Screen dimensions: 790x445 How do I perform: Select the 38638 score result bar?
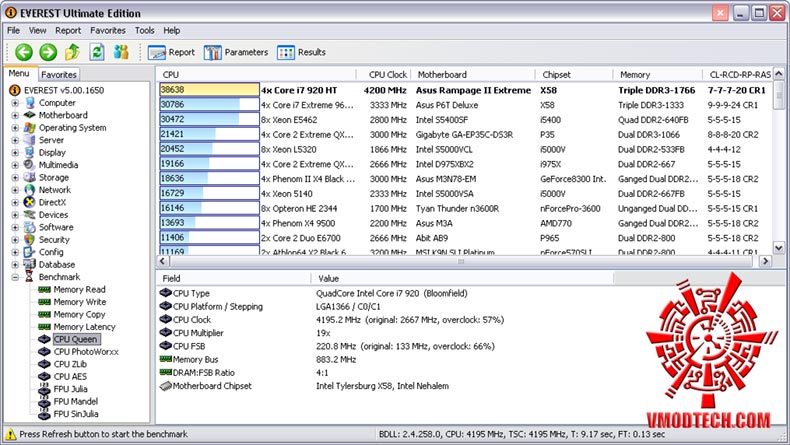210,90
